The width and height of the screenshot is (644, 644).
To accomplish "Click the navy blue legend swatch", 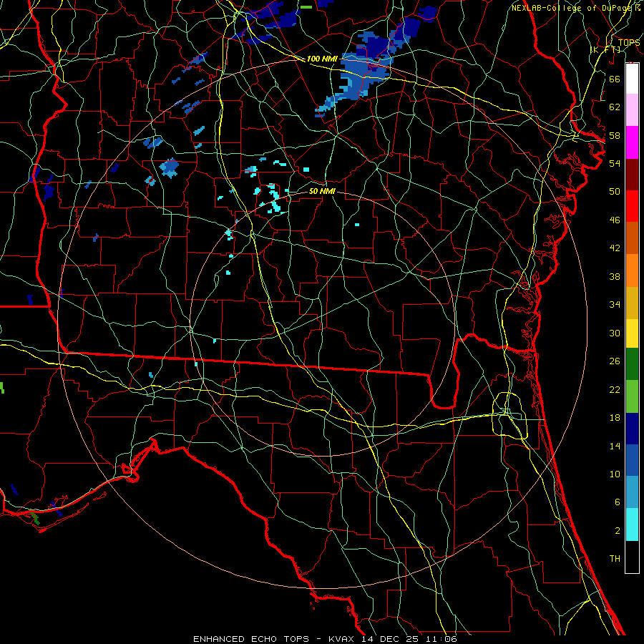I will point(632,429).
